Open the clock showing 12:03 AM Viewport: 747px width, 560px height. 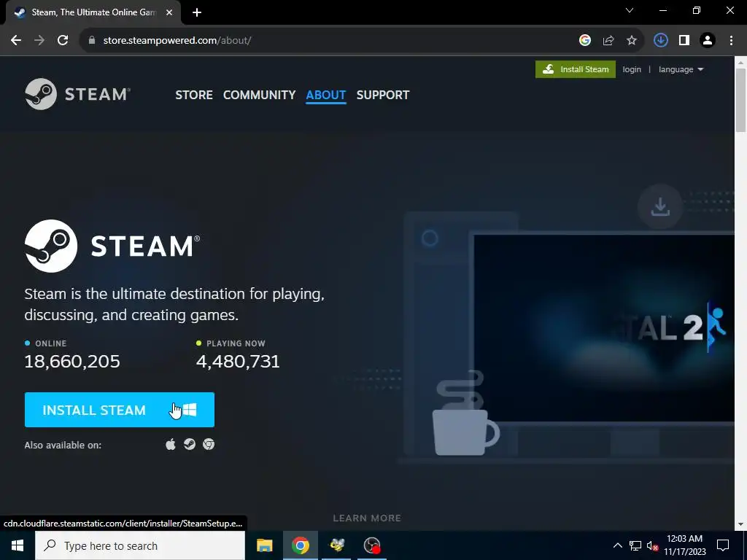click(x=684, y=545)
